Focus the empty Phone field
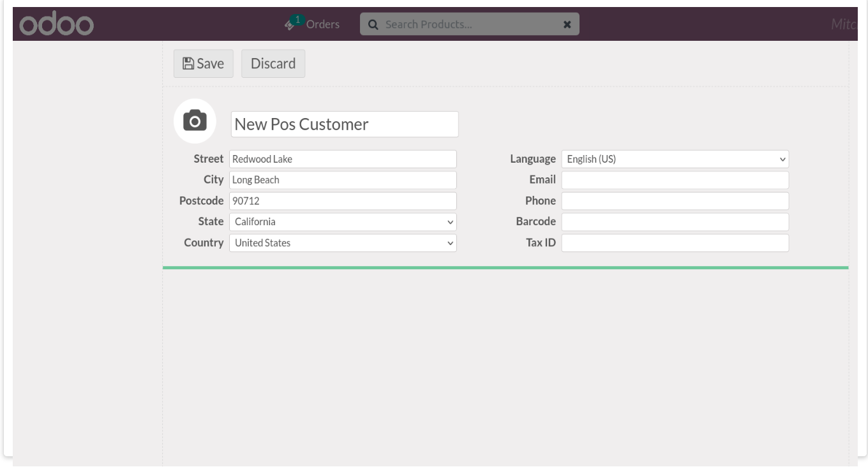Image resolution: width=868 pixels, height=467 pixels. [x=675, y=201]
